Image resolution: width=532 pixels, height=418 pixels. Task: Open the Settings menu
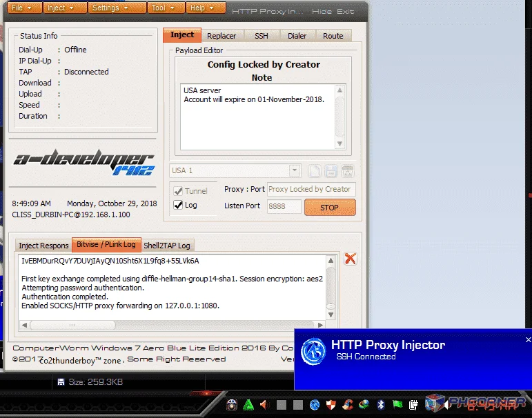[x=117, y=8]
